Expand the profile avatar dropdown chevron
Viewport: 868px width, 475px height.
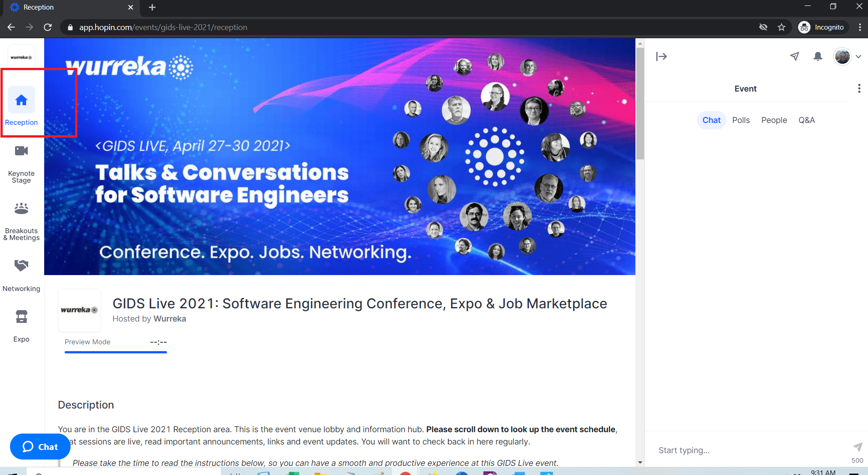click(x=858, y=57)
